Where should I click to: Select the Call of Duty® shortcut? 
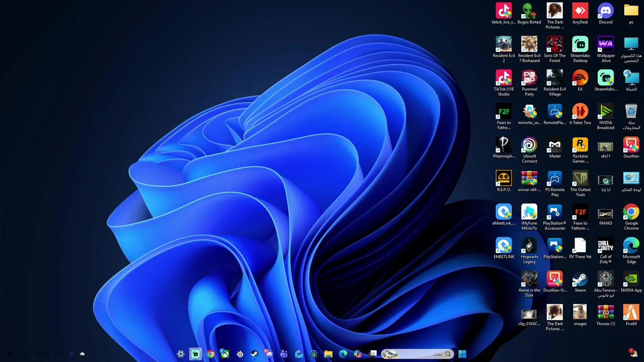(606, 251)
